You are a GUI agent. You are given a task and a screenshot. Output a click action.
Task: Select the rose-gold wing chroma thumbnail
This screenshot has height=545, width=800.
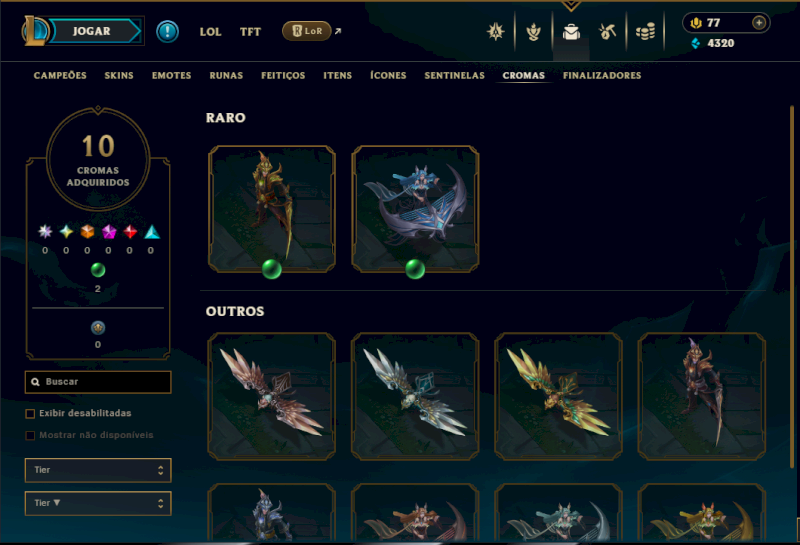point(272,396)
